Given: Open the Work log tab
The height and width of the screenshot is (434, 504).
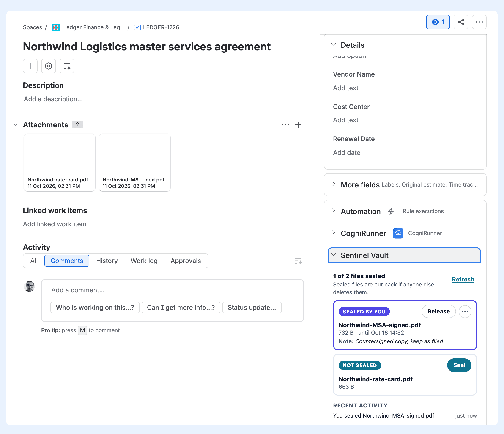Looking at the screenshot, I should (x=144, y=261).
